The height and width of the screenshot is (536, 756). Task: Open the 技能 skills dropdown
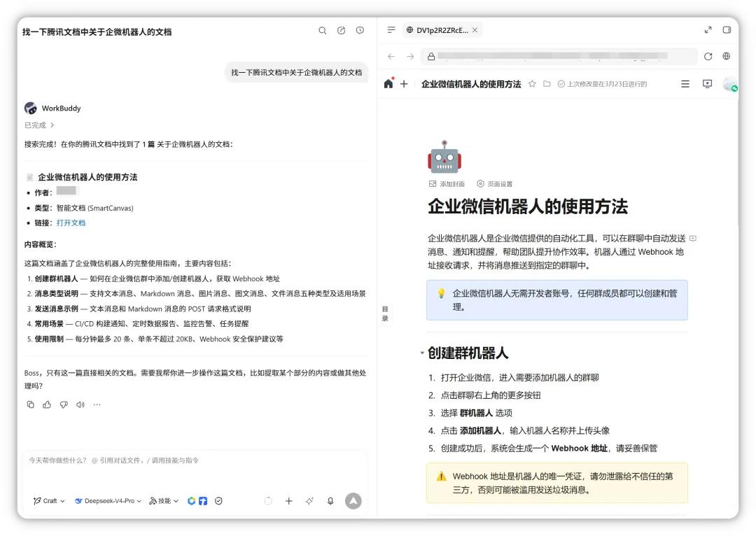pyautogui.click(x=164, y=501)
